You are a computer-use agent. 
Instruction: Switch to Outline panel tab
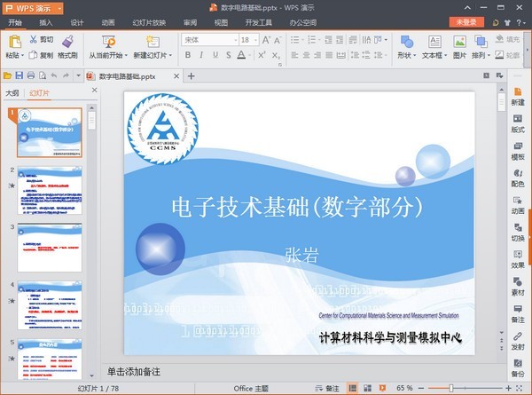12,93
